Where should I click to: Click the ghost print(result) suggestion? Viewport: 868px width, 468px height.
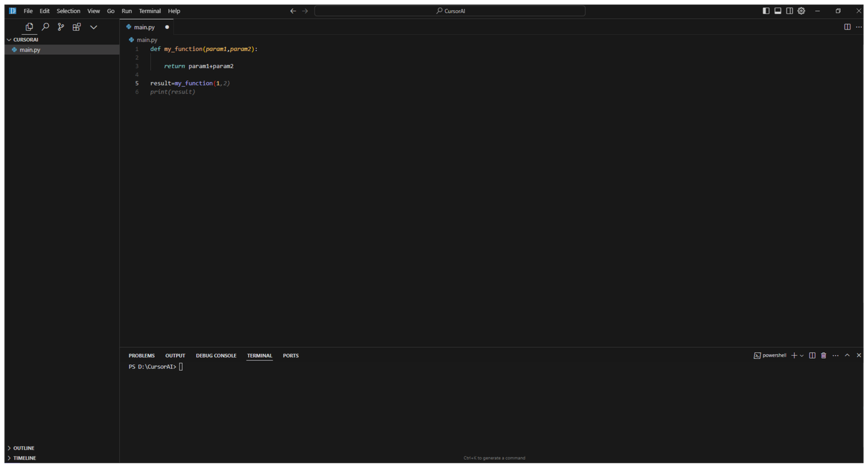pyautogui.click(x=173, y=92)
